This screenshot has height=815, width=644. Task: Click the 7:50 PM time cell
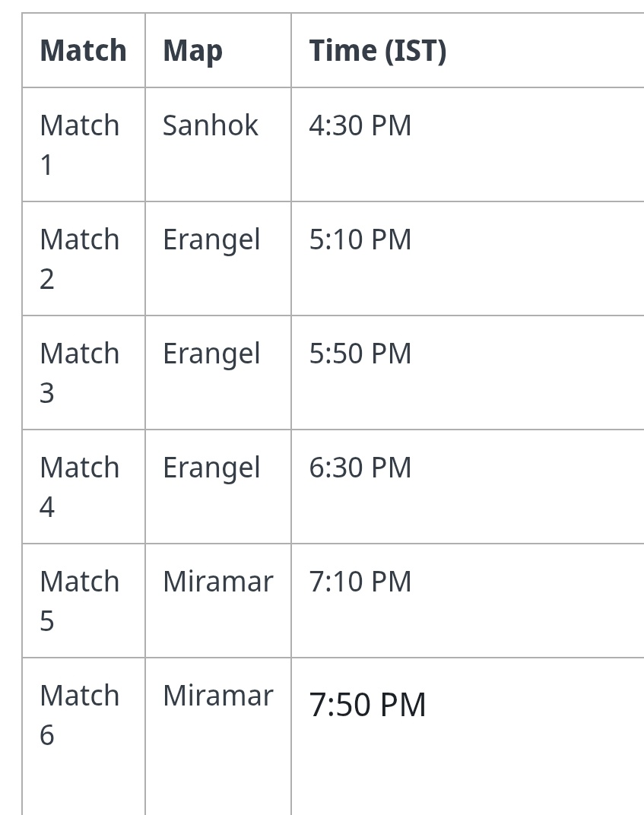tap(367, 705)
